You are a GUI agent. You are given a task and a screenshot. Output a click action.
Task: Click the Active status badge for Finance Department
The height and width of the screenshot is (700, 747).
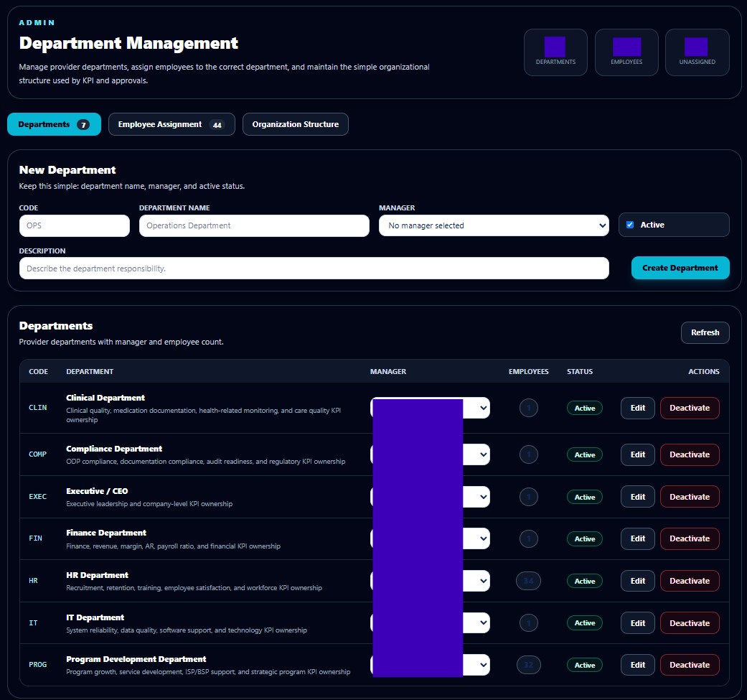click(585, 538)
